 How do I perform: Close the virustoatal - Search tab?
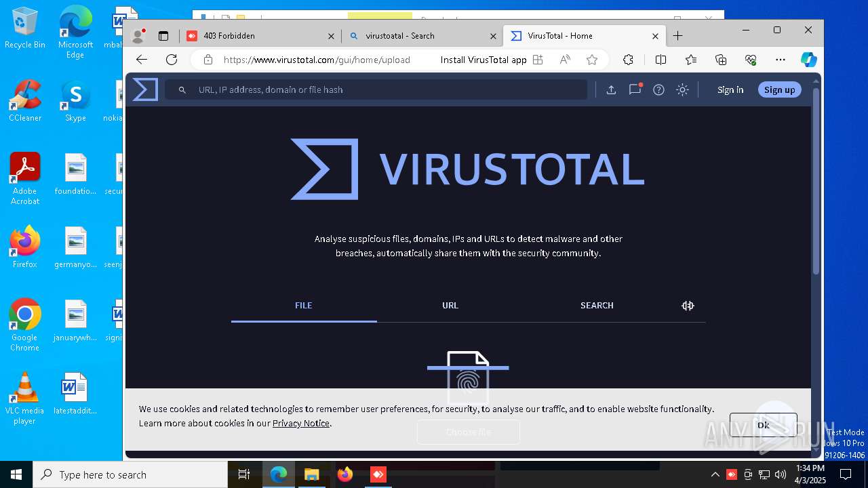pyautogui.click(x=493, y=36)
